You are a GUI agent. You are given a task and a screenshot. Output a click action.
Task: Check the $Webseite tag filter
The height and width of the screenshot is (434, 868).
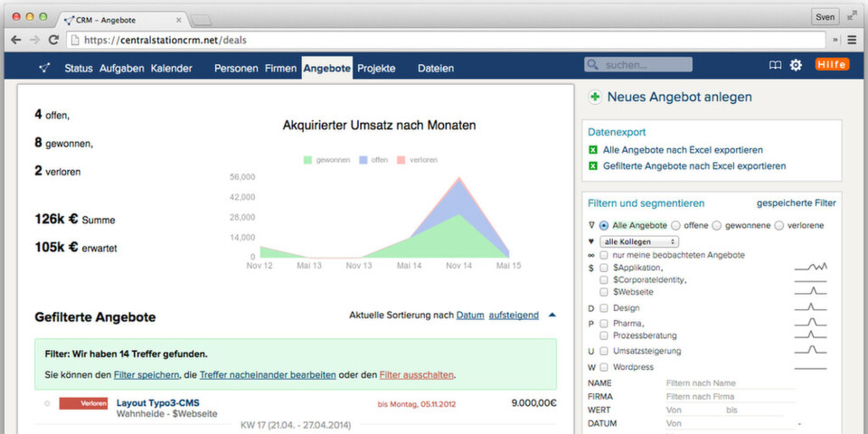pos(604,292)
